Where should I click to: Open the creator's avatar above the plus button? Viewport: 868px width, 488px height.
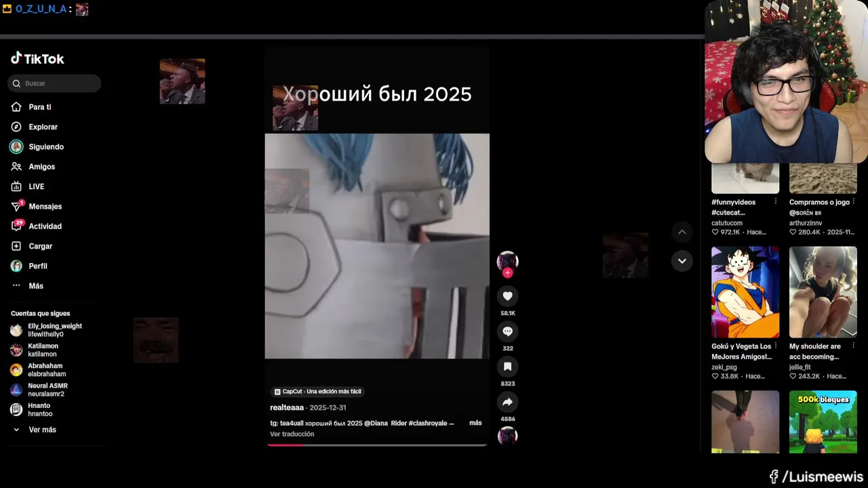click(x=507, y=260)
